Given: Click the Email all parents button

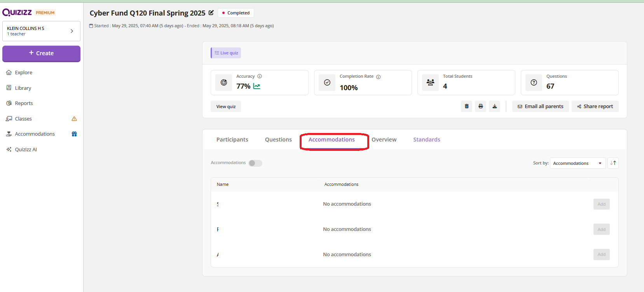Looking at the screenshot, I should [x=540, y=107].
